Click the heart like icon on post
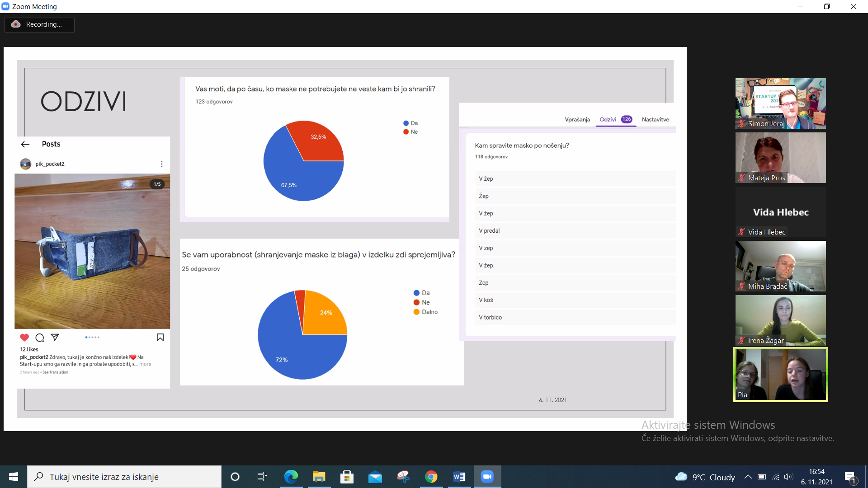Viewport: 868px width, 488px height. click(24, 338)
